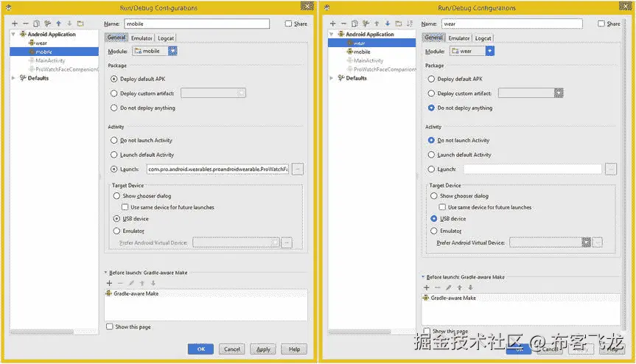Select Deploy default APK in right wear dialog
Screen dimensions: 636x364
pos(431,79)
